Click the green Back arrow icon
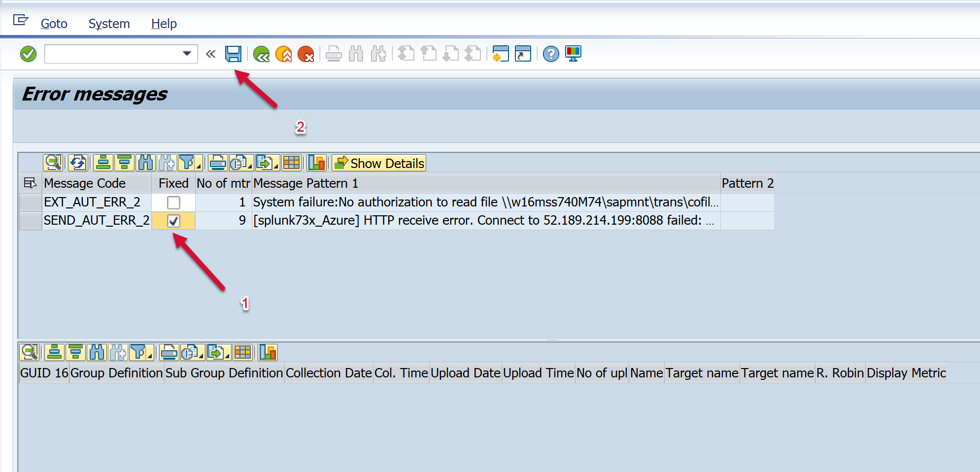 coord(261,54)
